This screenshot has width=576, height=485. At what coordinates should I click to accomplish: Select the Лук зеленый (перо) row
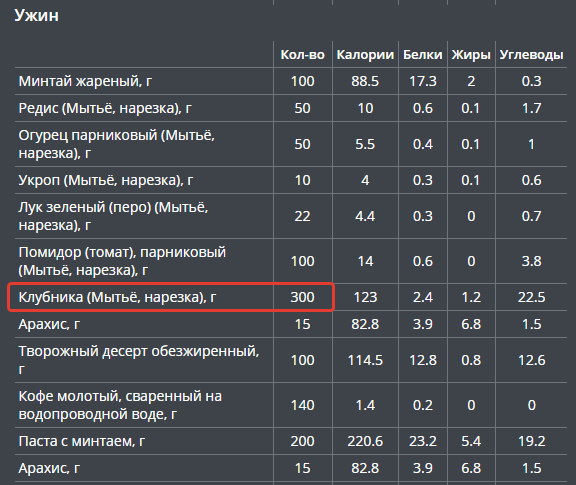291,216
